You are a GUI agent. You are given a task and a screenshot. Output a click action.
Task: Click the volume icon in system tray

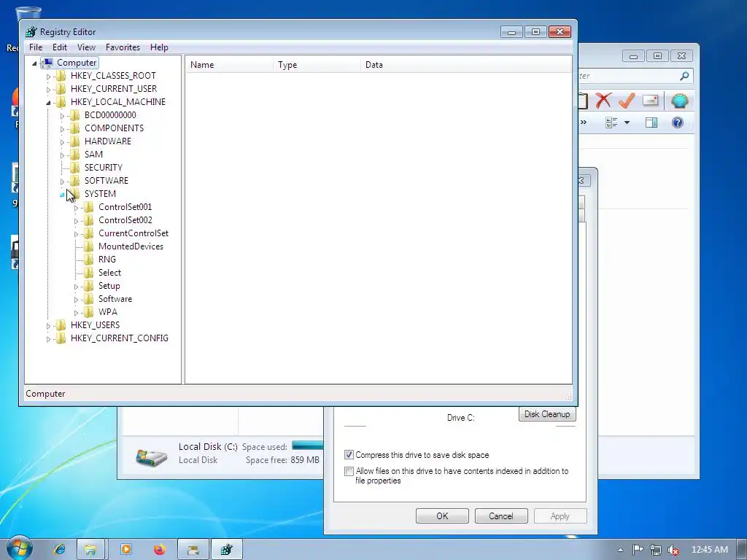click(x=673, y=550)
